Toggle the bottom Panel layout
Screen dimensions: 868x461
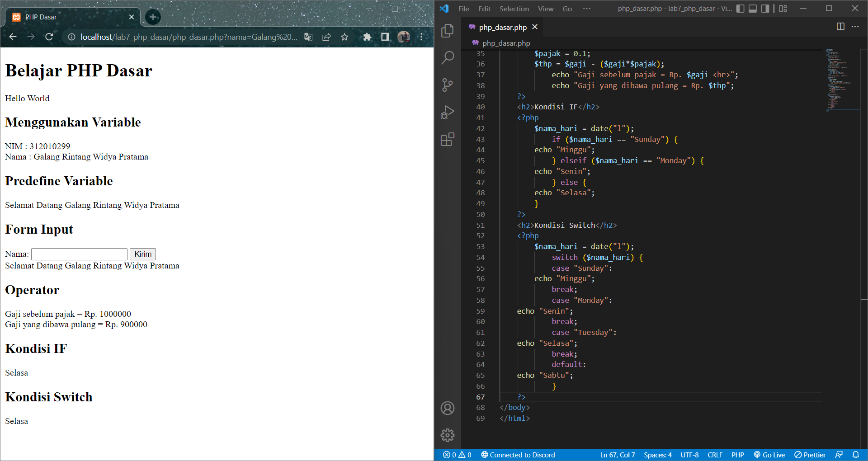click(753, 9)
